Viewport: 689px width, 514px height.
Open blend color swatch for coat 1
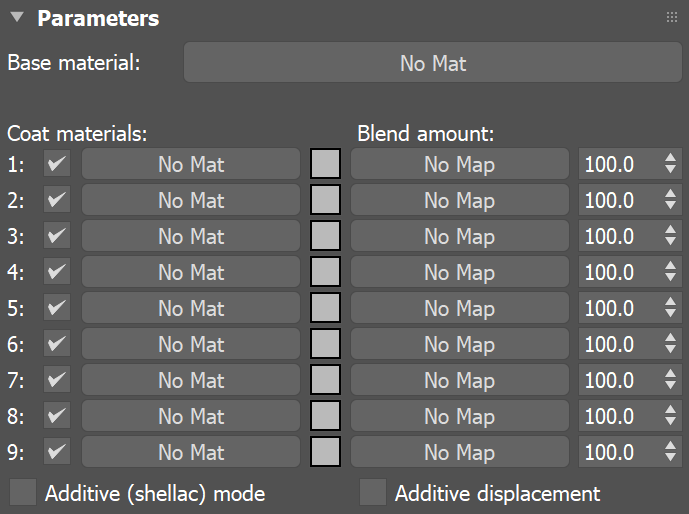point(326,164)
